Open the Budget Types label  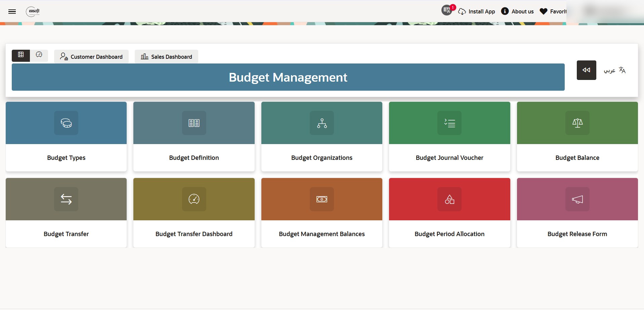tap(66, 158)
